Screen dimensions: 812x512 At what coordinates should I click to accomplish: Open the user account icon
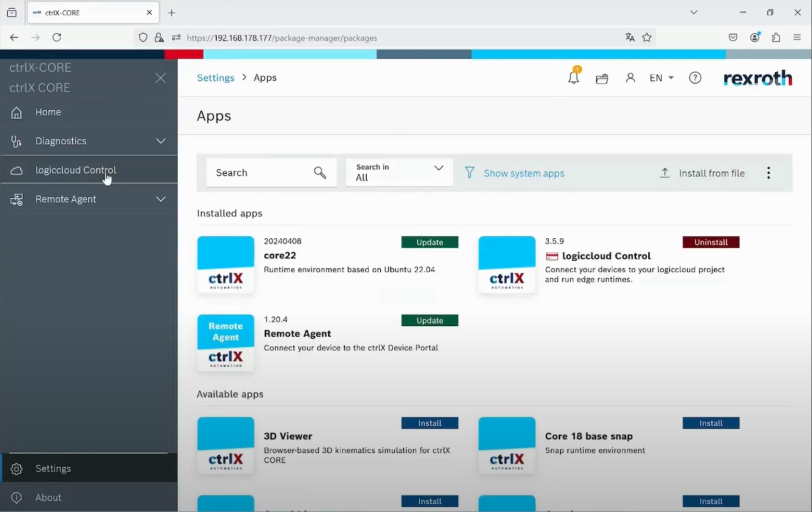point(630,78)
